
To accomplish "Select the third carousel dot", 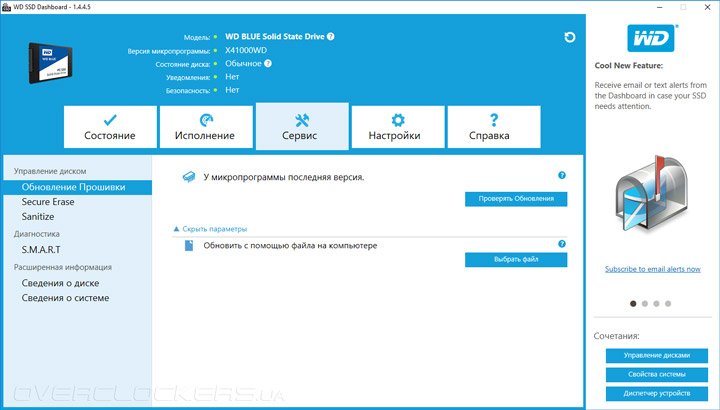I will (656, 303).
